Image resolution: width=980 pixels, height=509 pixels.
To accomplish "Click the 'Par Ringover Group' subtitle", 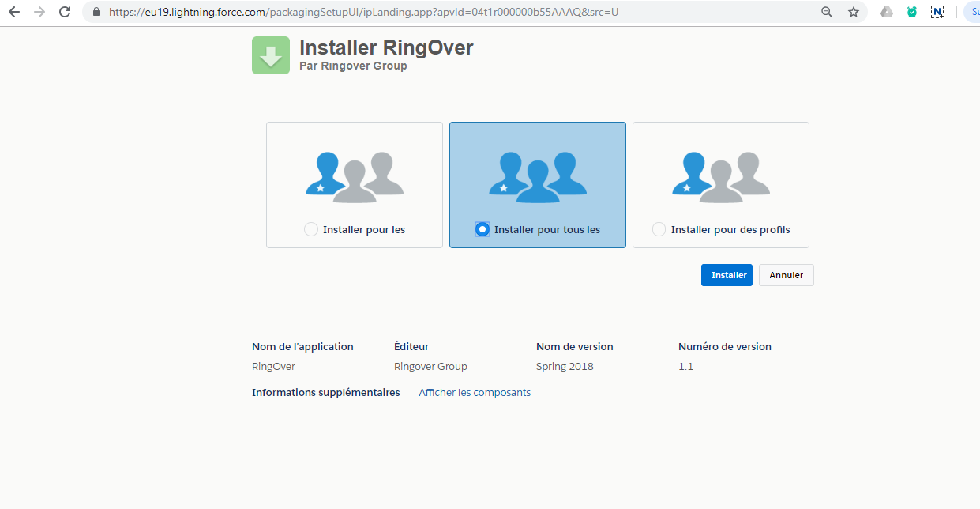I will 353,66.
